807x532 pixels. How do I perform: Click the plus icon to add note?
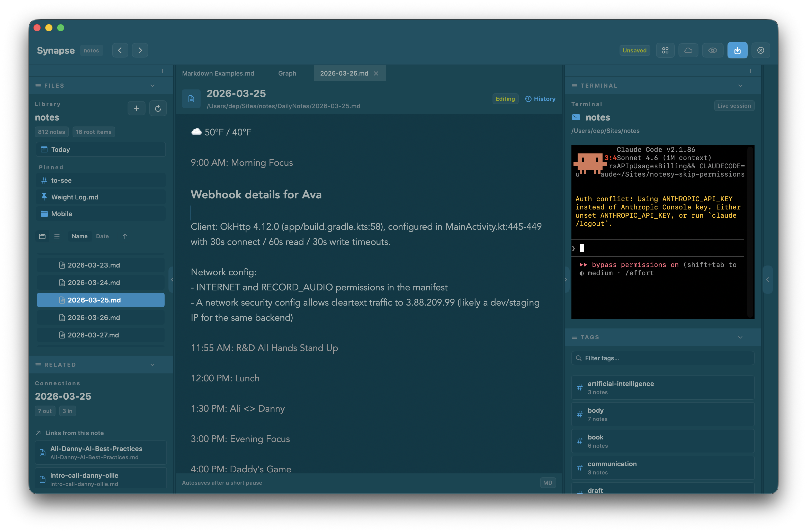137,108
